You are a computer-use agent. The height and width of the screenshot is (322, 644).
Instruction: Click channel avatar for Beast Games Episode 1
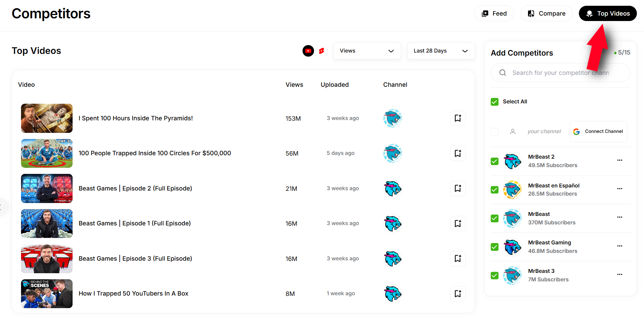[x=392, y=224]
